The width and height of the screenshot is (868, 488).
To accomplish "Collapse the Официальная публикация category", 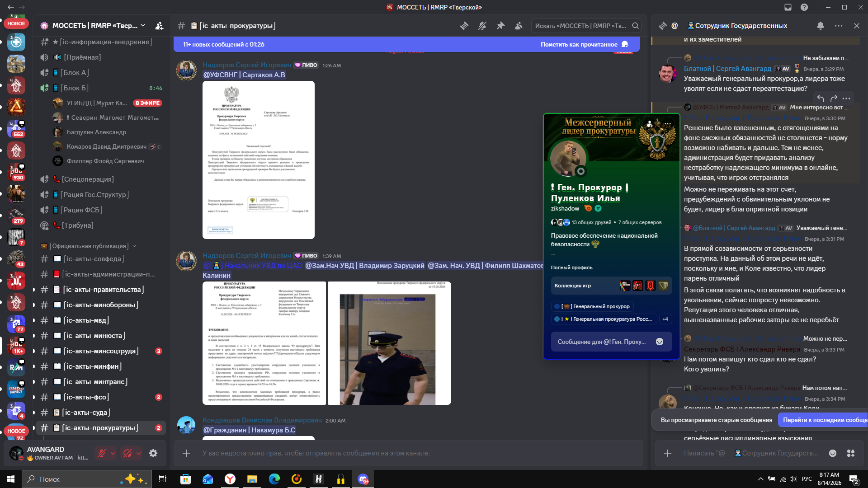I will [x=89, y=246].
